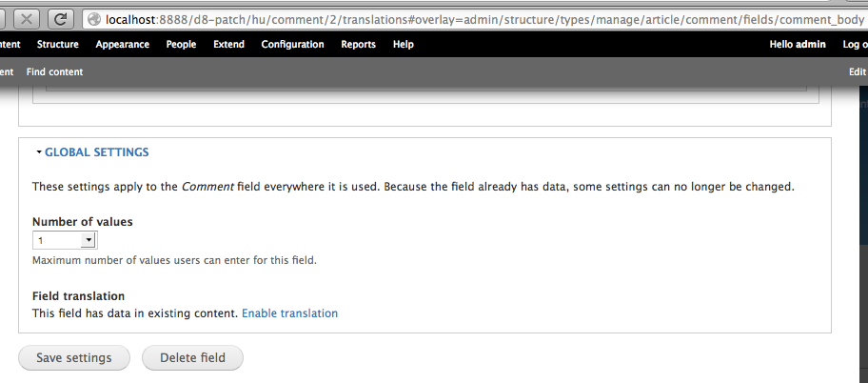Click the browser stop (X) icon

click(x=26, y=19)
